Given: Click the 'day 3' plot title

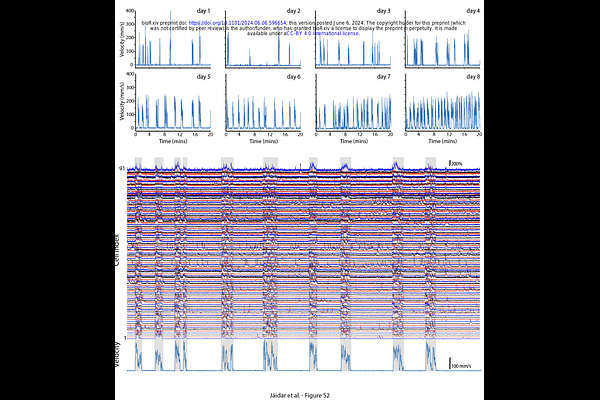Looking at the screenshot, I should (384, 11).
